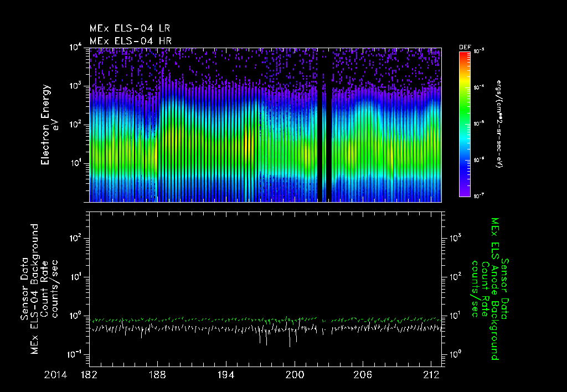Click the 'Electron Energy eV' axis label
The height and width of the screenshot is (392, 567).
pos(49,125)
